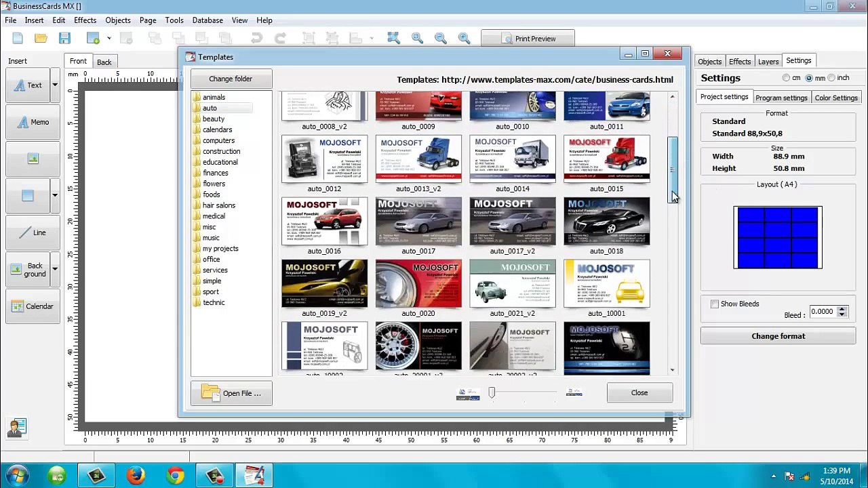The image size is (868, 488).
Task: Increase the Bleed value with up arrow
Action: pyautogui.click(x=842, y=309)
